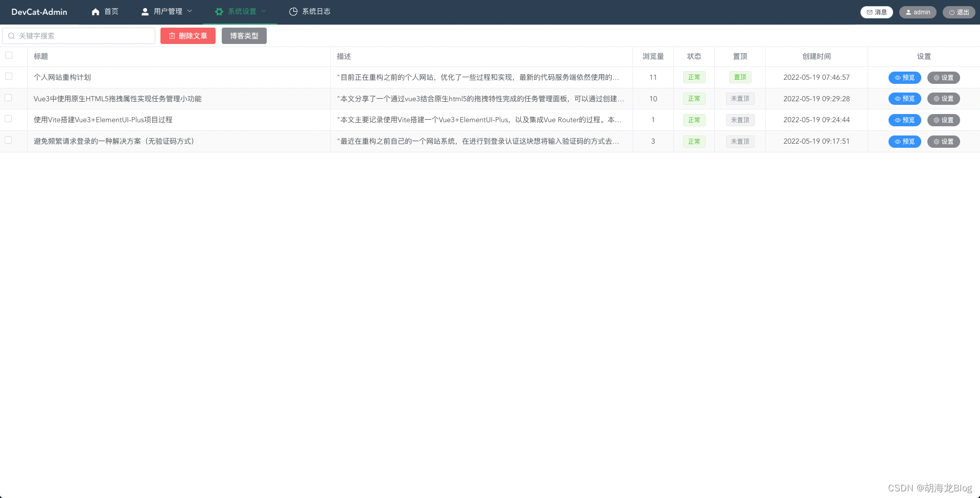The image size is (980, 498).
Task: Click the admin user button
Action: [x=918, y=12]
